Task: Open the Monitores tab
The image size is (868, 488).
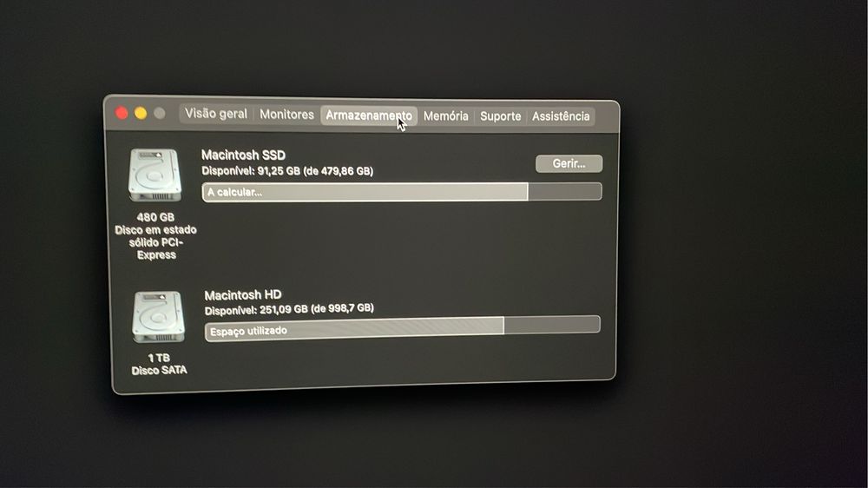Action: [286, 114]
